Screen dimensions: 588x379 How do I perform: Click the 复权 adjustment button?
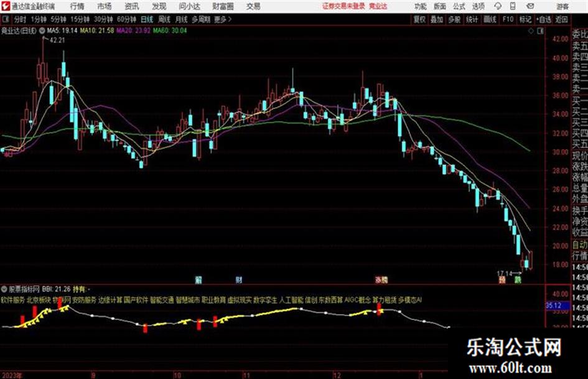pos(419,19)
